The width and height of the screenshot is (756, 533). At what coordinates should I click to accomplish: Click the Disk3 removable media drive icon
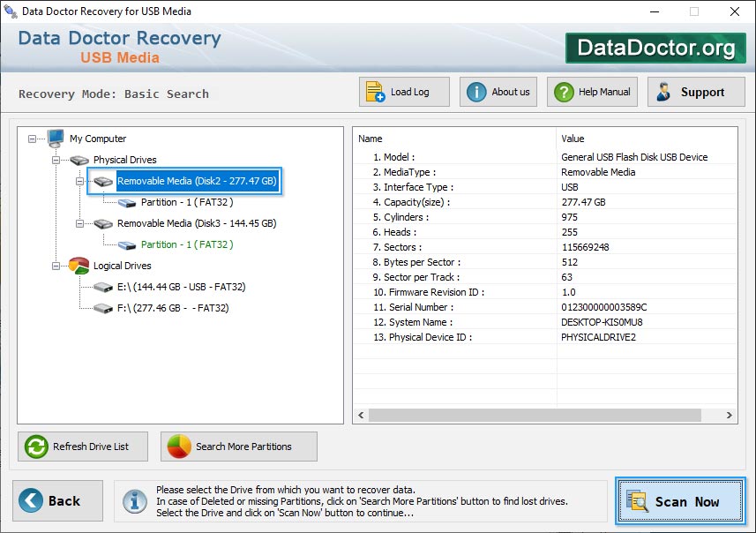pos(103,224)
